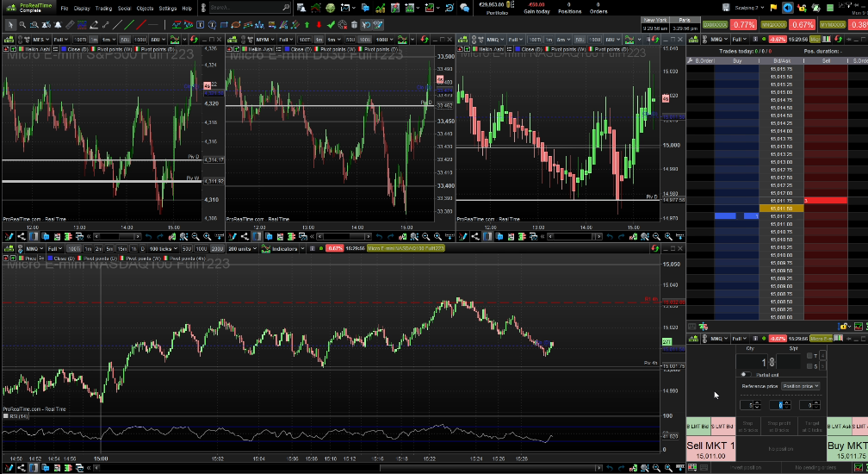Click refresh arrows in MES chart header
This screenshot has width=868, height=474.
[x=194, y=40]
